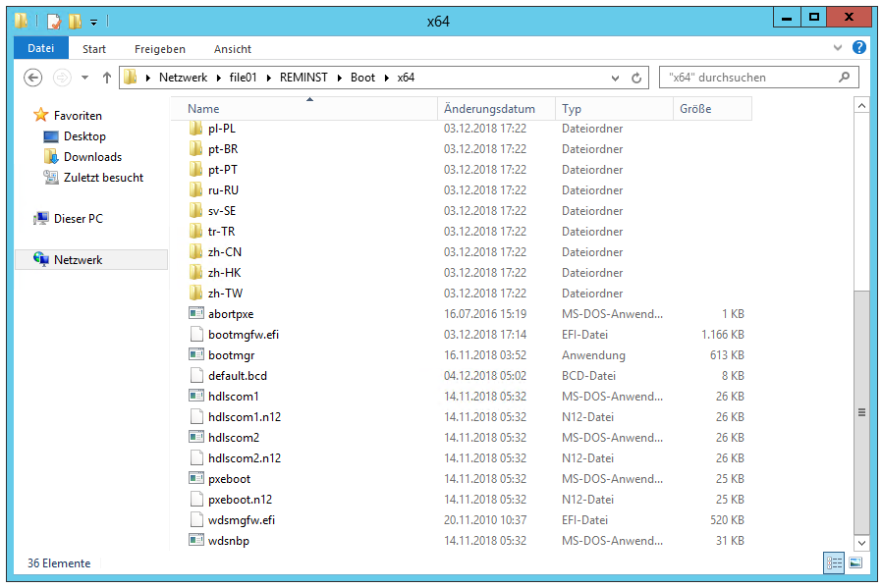Refresh the x64 folder view
882x588 pixels.
[636, 79]
